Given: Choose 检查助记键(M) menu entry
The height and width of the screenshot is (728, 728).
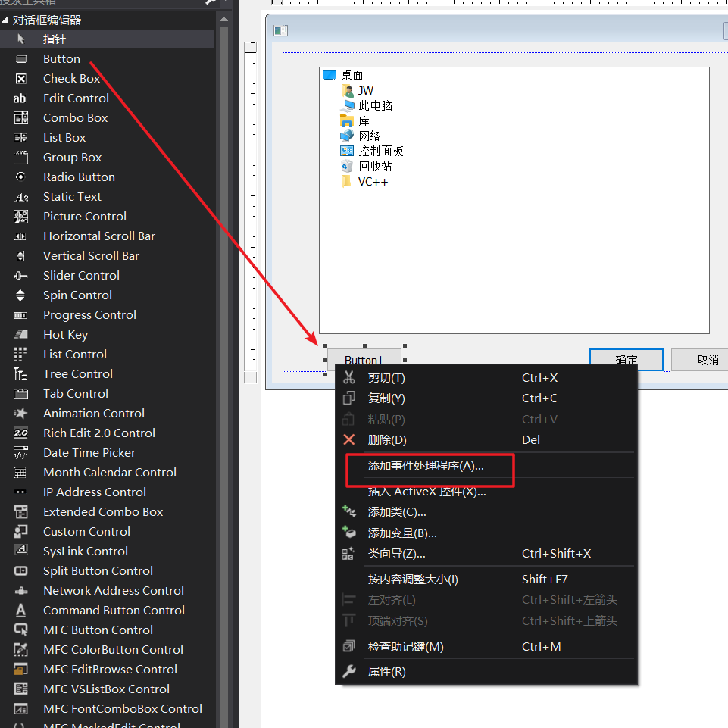Looking at the screenshot, I should [486, 647].
